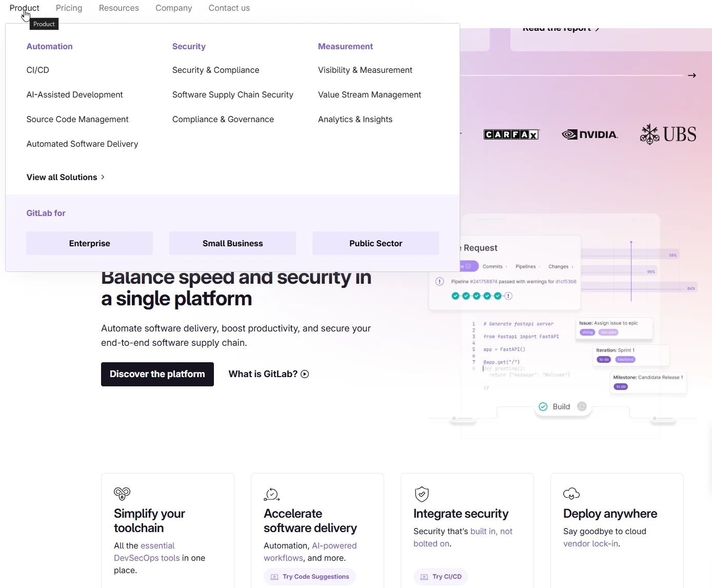
Task: Click the UBS logo
Action: [x=668, y=134]
